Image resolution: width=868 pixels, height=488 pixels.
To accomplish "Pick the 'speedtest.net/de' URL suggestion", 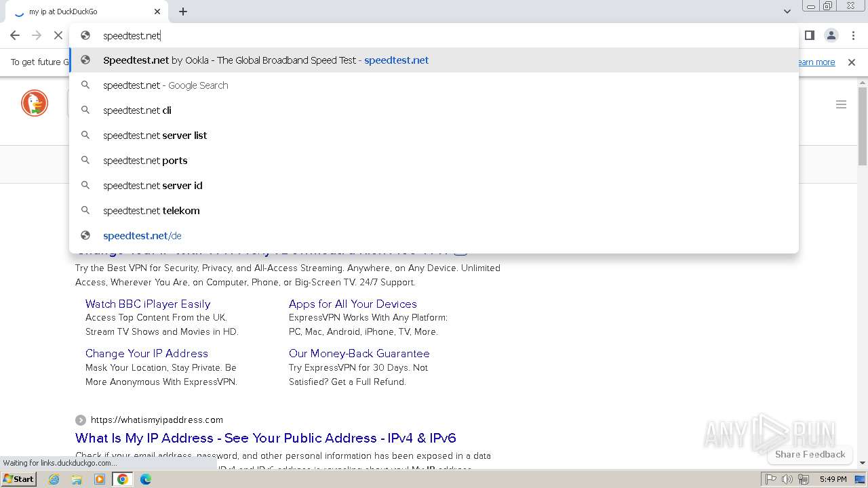I will (434, 236).
